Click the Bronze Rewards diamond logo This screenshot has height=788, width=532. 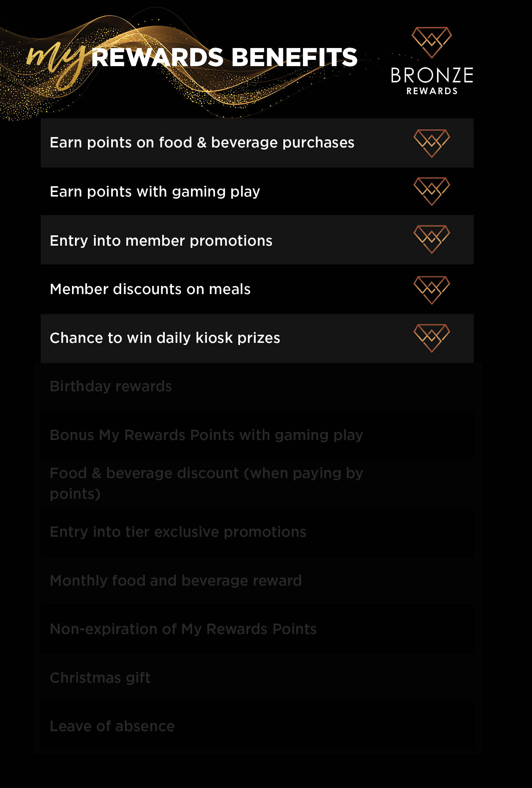pyautogui.click(x=432, y=42)
